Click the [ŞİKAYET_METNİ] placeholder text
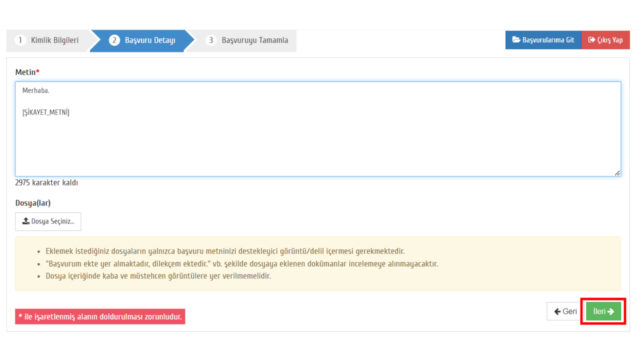This screenshot has height=360, width=640. click(46, 112)
